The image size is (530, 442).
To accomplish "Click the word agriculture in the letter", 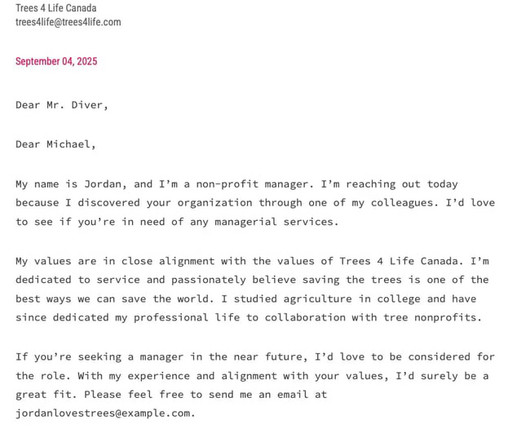I will pyautogui.click(x=317, y=299).
